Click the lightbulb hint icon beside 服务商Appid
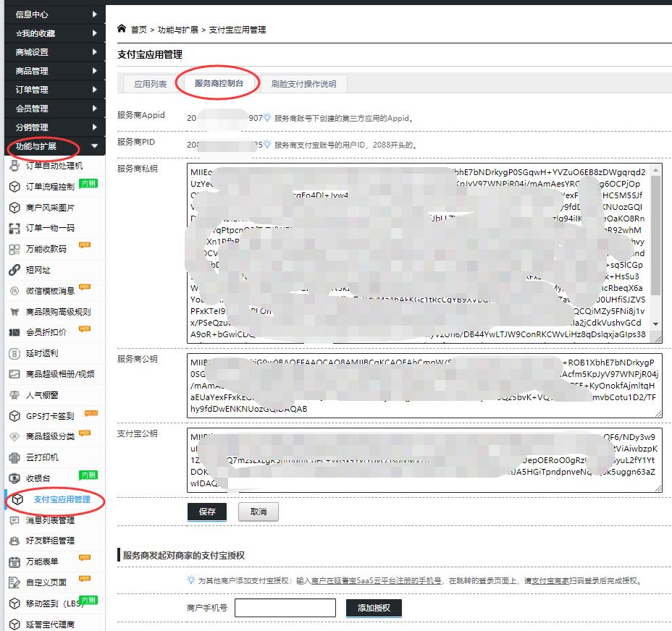The image size is (672, 631). tap(267, 117)
